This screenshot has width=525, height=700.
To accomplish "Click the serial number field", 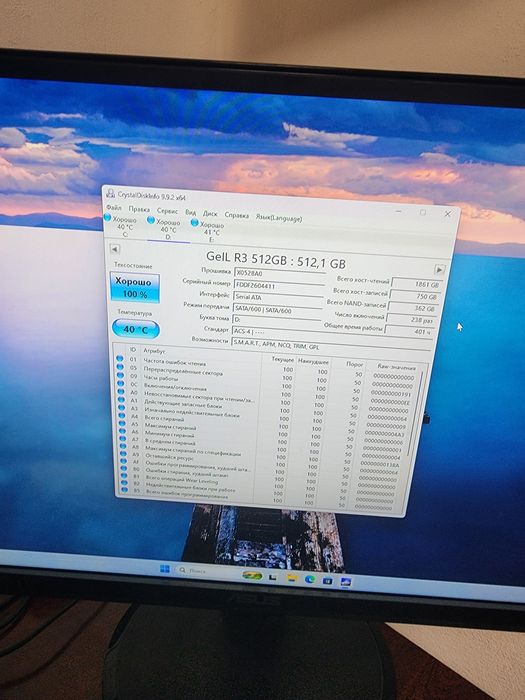I will (279, 286).
